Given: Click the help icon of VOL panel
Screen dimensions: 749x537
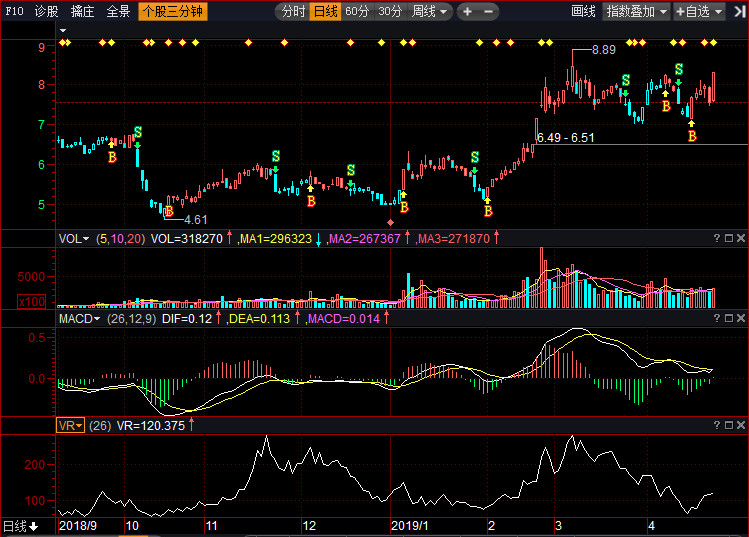Looking at the screenshot, I should (717, 238).
